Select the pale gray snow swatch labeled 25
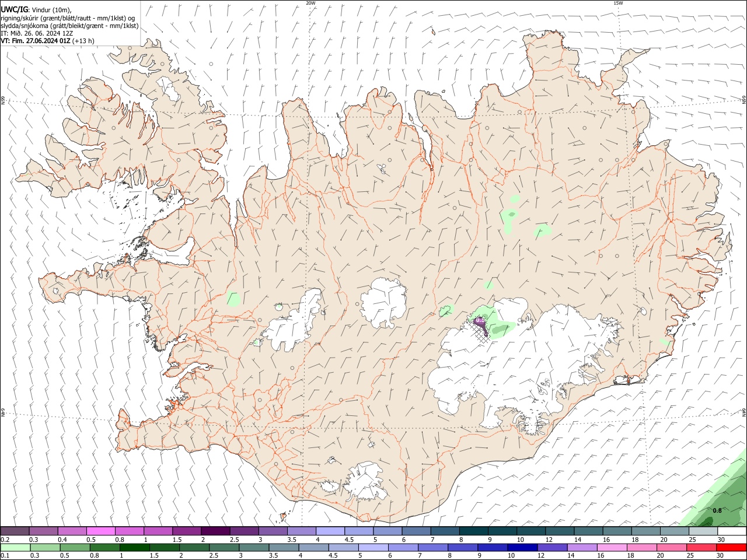The image size is (747, 560). (x=703, y=531)
